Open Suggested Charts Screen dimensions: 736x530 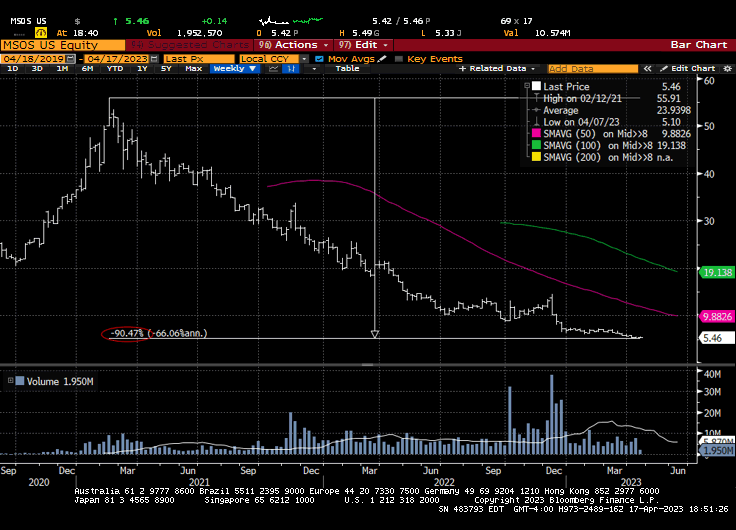tap(190, 45)
